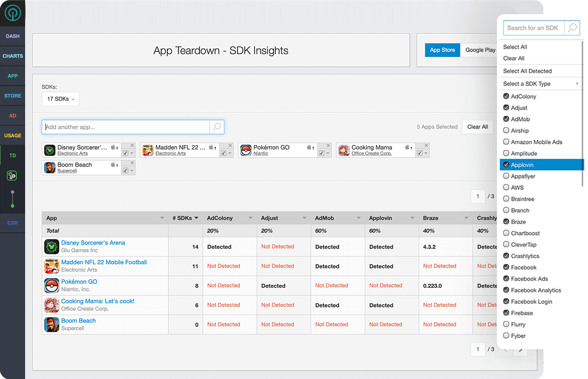Click the green gears icon in sidebar
The width and height of the screenshot is (588, 379).
tap(12, 176)
